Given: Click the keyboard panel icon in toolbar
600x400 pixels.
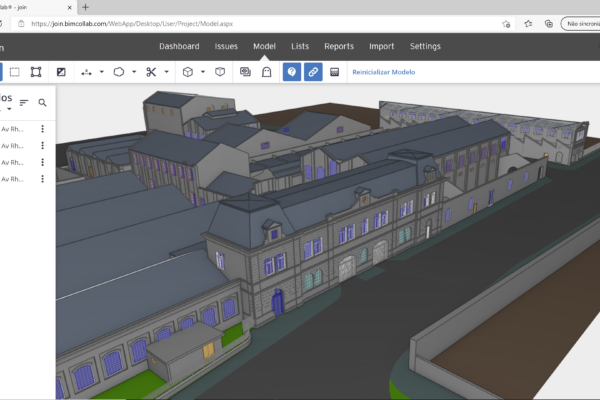Looking at the screenshot, I should click(x=334, y=72).
